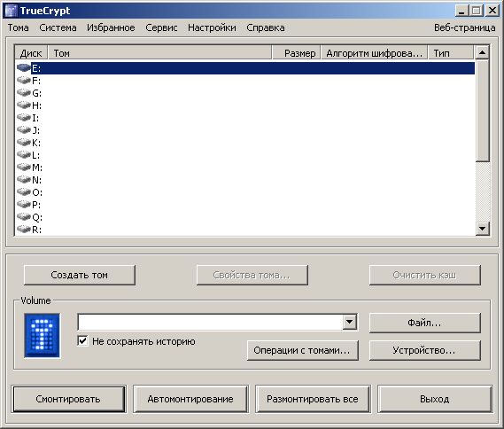Screen dimensions: 504x429
Task: Click the Автомонтирование button
Action: pos(190,399)
